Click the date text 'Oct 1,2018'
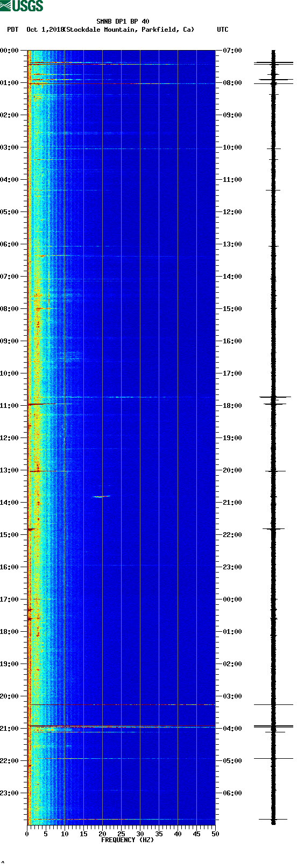 click(x=45, y=30)
